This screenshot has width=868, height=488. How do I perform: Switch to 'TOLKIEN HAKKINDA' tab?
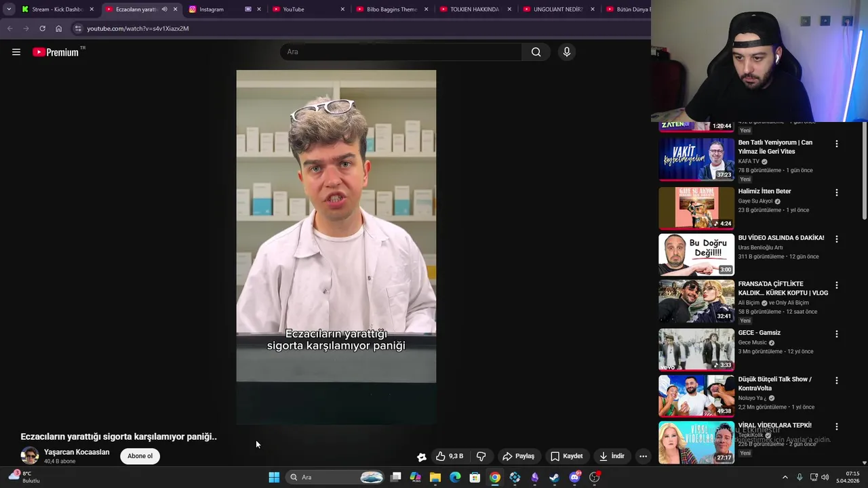(473, 9)
